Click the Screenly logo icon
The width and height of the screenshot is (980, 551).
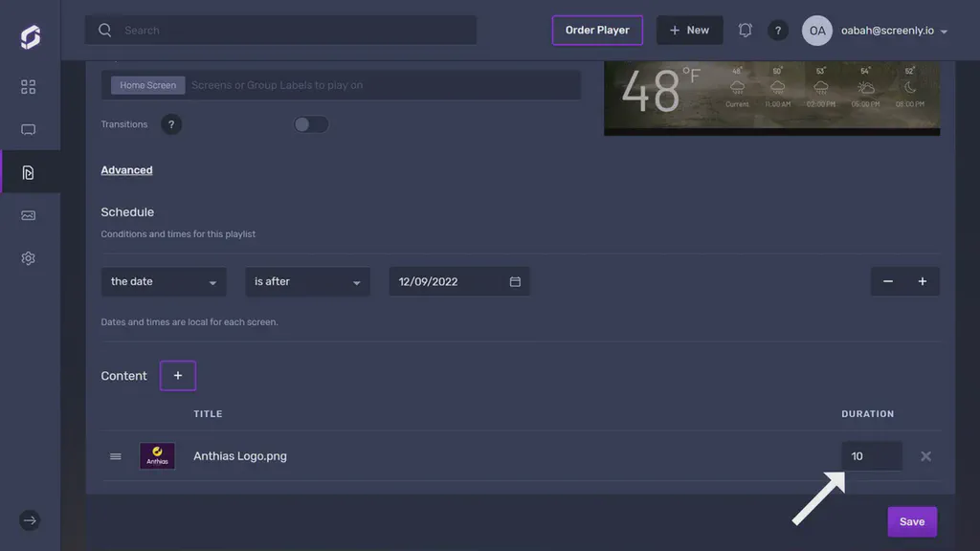[x=30, y=37]
